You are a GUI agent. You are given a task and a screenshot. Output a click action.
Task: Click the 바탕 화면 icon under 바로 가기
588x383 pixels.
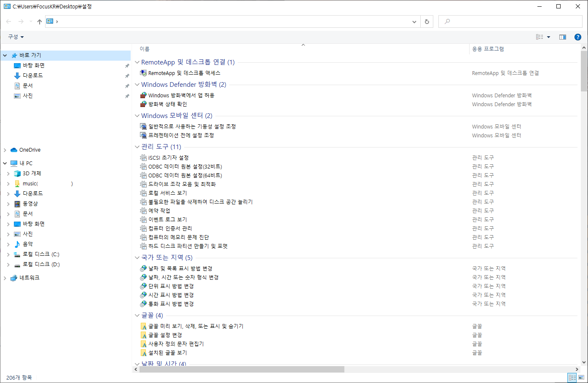pos(17,66)
